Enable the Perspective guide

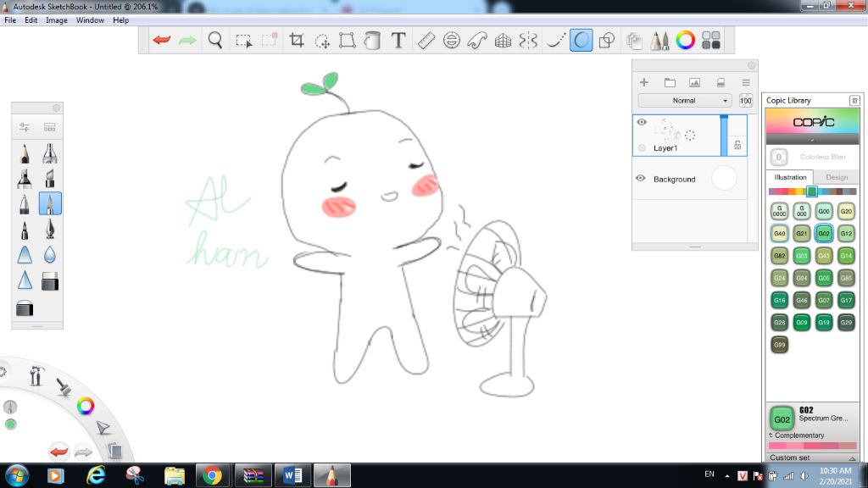(503, 40)
